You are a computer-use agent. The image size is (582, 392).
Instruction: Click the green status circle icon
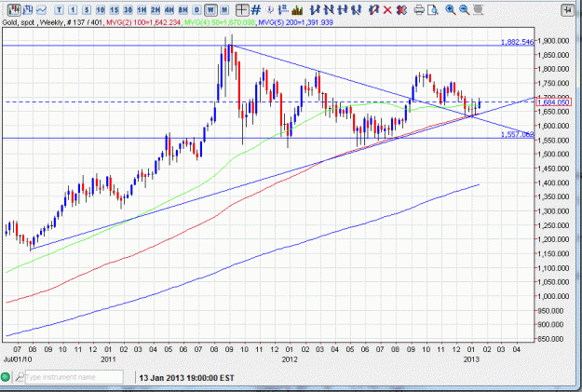tap(6, 377)
